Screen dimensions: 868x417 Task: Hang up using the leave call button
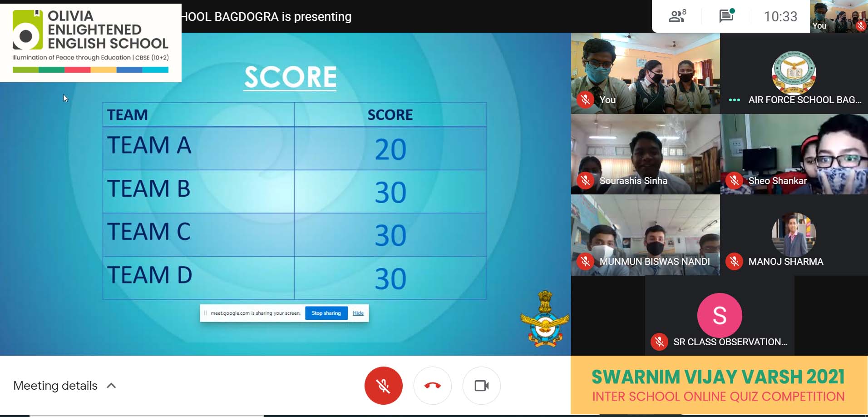click(432, 386)
